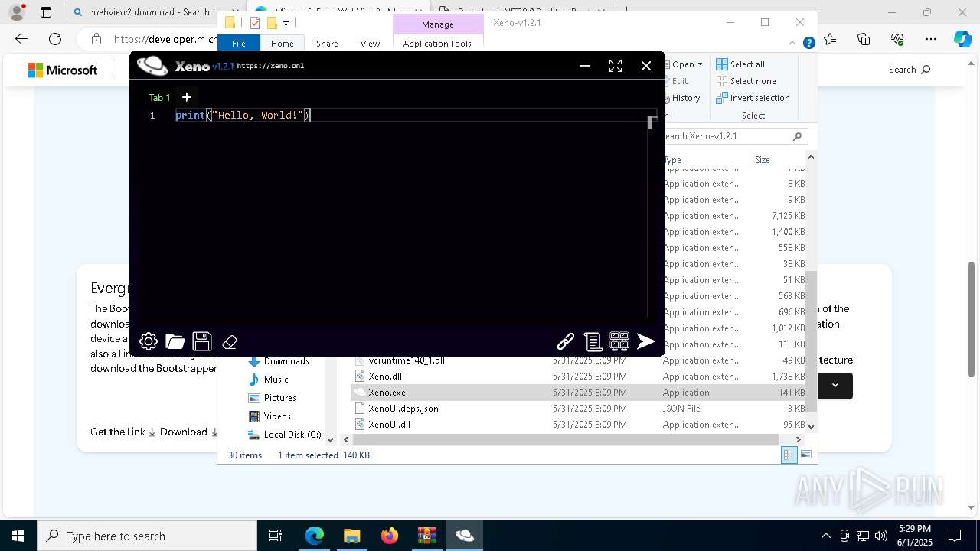This screenshot has height=551, width=980.
Task: Open WinRAR from taskbar
Action: coord(427,536)
